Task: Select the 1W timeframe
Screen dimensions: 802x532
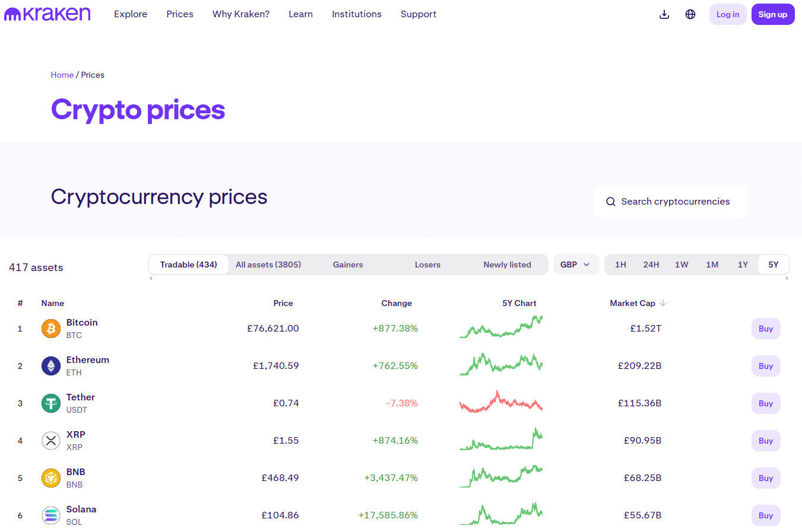Action: click(x=681, y=265)
